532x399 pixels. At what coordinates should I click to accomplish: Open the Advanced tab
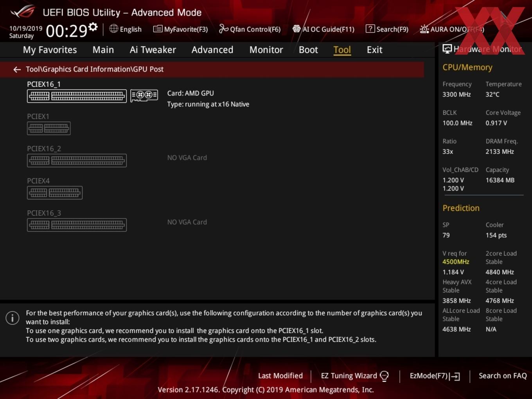tap(212, 50)
